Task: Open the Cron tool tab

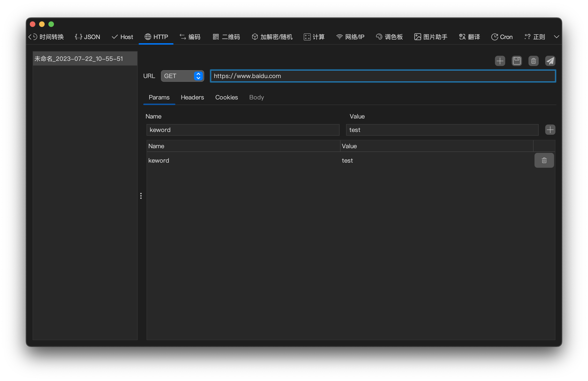Action: [x=502, y=37]
